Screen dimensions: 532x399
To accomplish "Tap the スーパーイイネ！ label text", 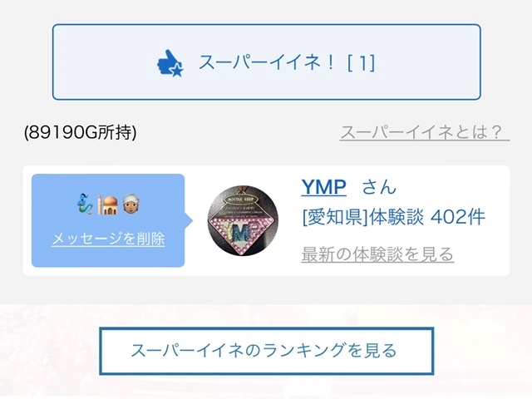I will pos(266,62).
